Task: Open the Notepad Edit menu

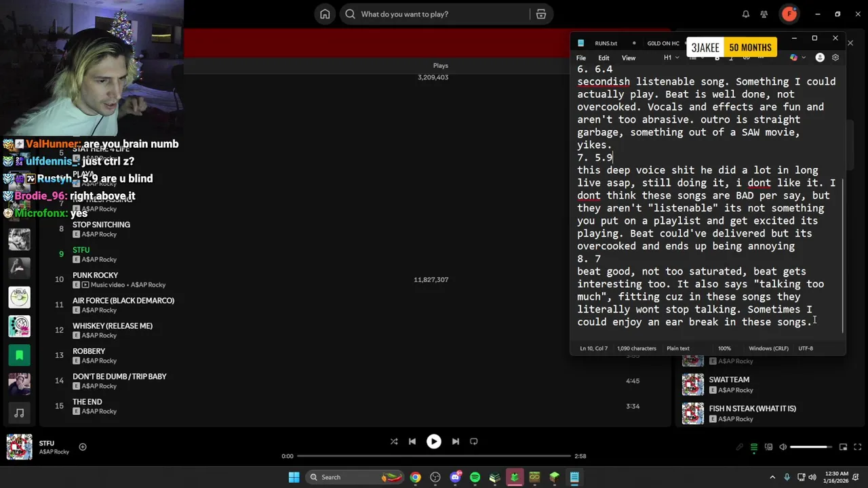Action: (x=604, y=58)
